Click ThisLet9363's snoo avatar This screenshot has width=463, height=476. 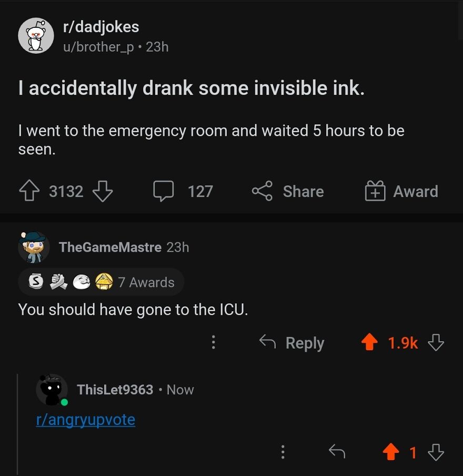coord(51,390)
